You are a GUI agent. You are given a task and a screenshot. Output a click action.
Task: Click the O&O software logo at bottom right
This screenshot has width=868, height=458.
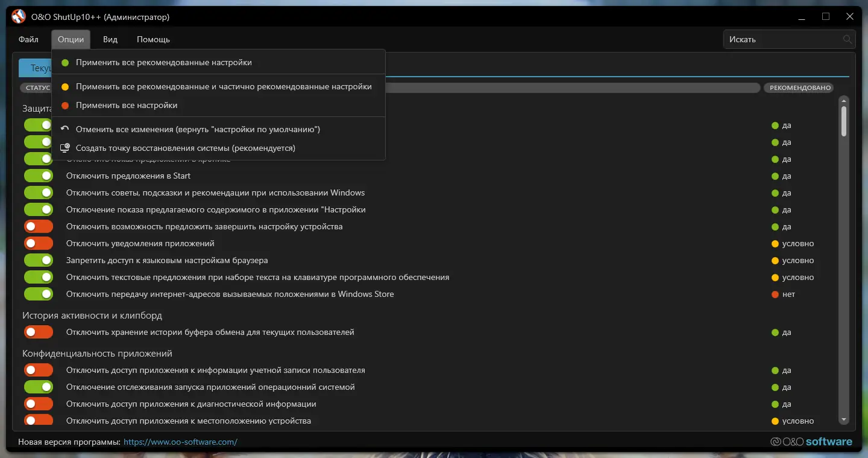pos(811,442)
